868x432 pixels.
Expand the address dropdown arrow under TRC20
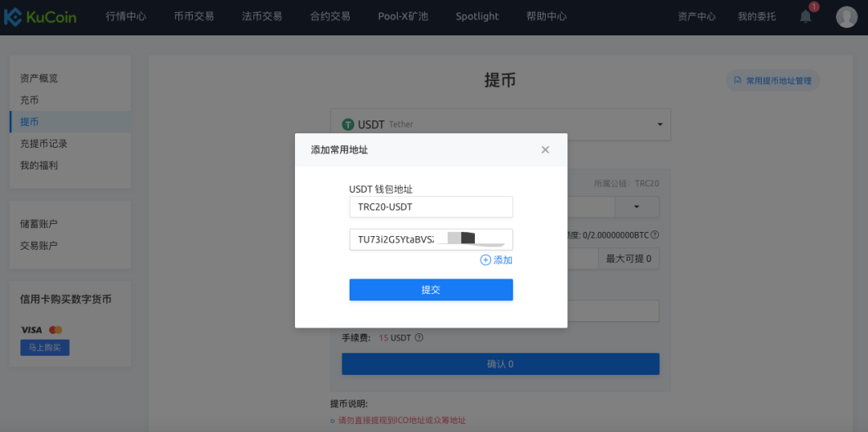click(637, 207)
